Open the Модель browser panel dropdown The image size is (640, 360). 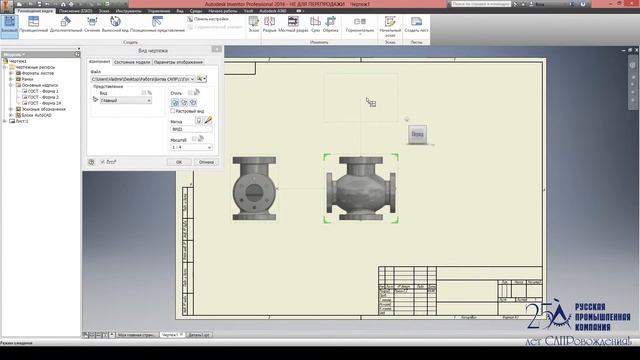coord(14,54)
